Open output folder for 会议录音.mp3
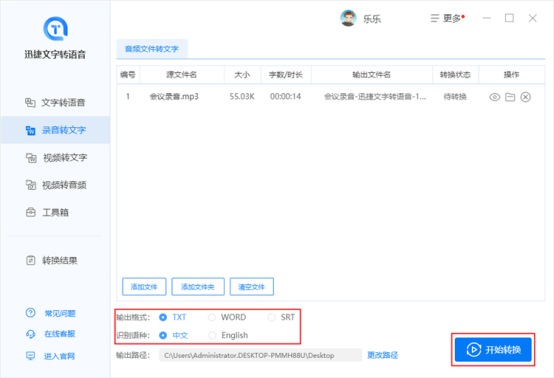 click(510, 97)
